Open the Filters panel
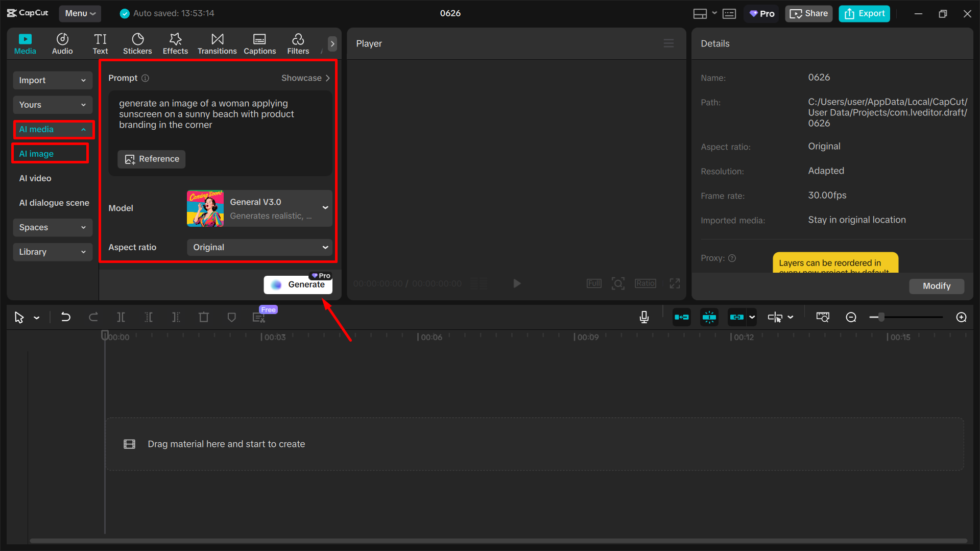The height and width of the screenshot is (551, 980). point(298,43)
